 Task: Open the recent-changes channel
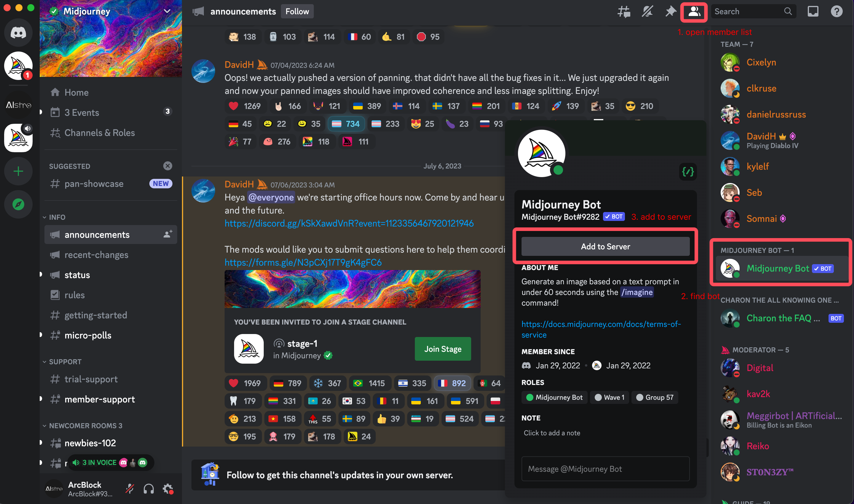(x=96, y=255)
